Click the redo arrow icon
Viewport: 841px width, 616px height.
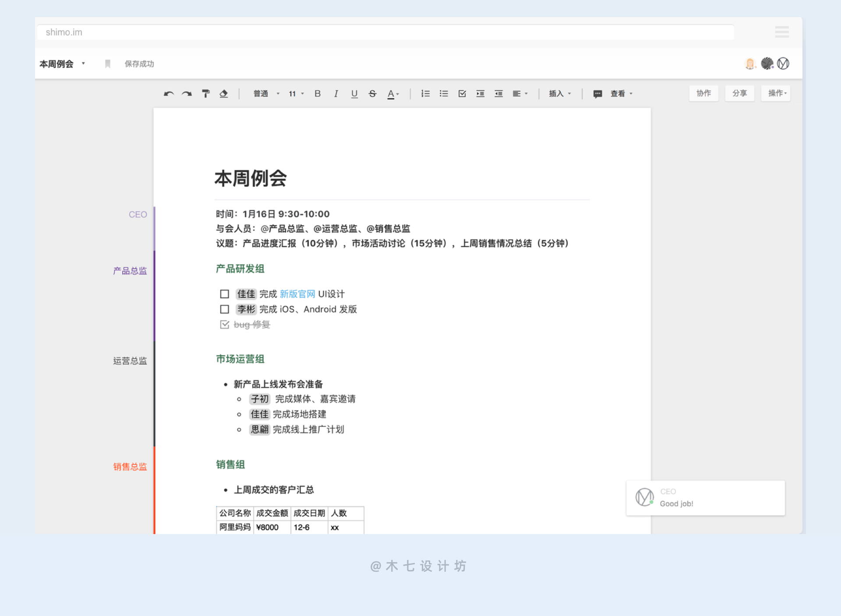click(187, 94)
